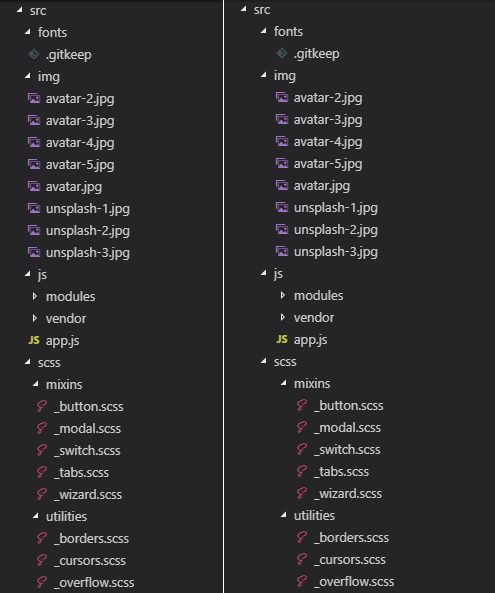Click git icon next to .gitkeep in left panel
Image resolution: width=495 pixels, height=593 pixels.
pyautogui.click(x=34, y=54)
